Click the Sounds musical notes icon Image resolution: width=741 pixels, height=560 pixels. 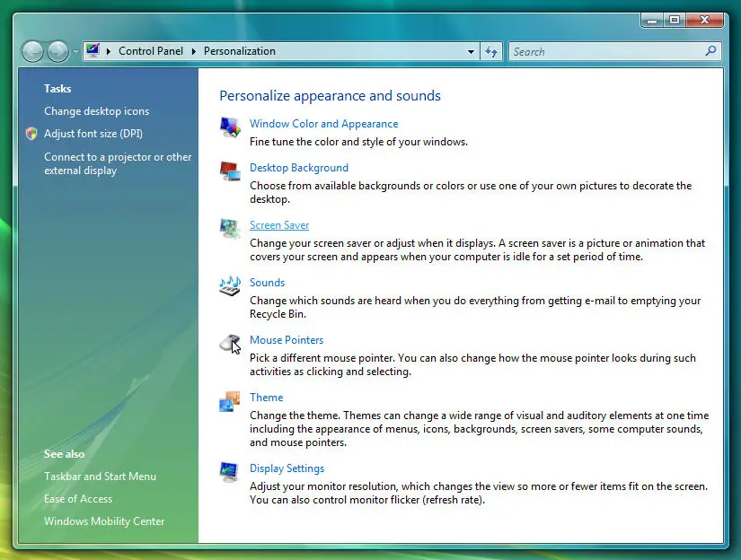tap(230, 285)
